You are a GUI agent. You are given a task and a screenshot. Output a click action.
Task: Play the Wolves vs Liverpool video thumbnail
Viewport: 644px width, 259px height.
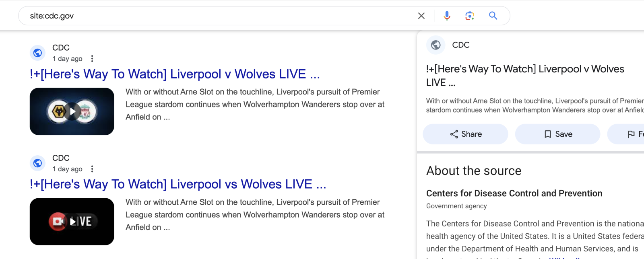[72, 111]
